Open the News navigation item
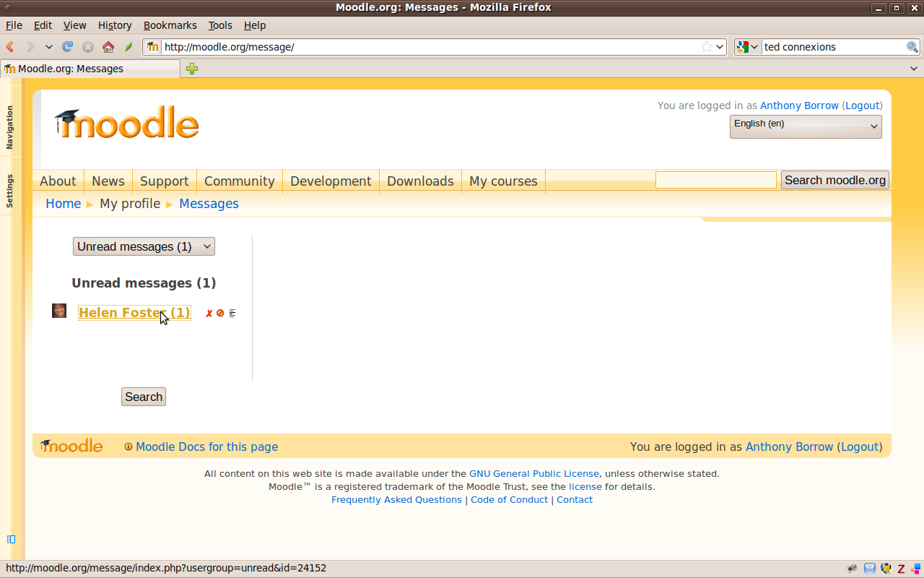This screenshot has height=578, width=924. pyautogui.click(x=108, y=181)
